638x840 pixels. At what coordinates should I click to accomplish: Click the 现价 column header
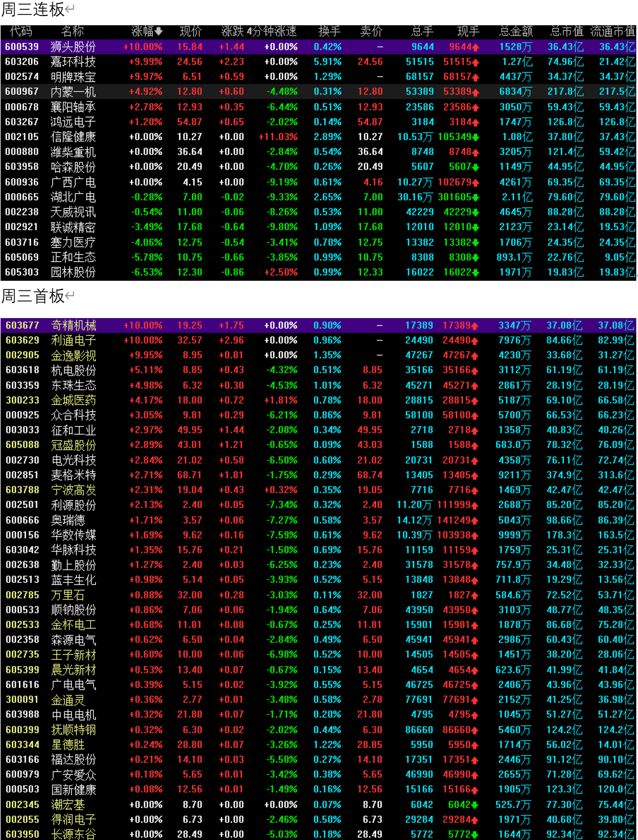[x=191, y=32]
